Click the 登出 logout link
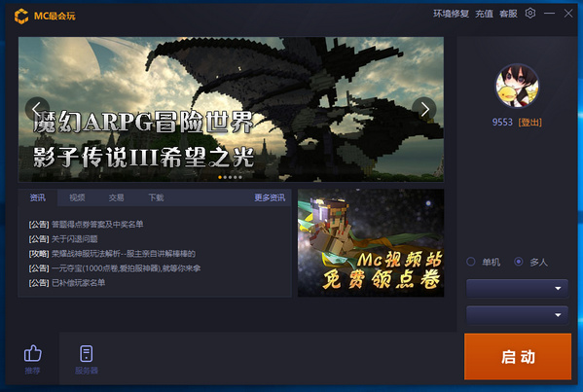Image resolution: width=583 pixels, height=392 pixels. coord(529,123)
